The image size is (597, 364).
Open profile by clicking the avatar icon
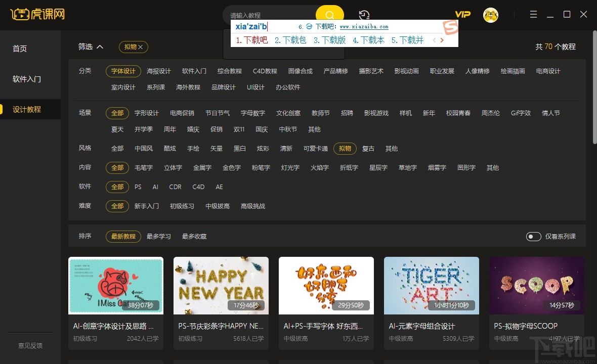tap(490, 15)
